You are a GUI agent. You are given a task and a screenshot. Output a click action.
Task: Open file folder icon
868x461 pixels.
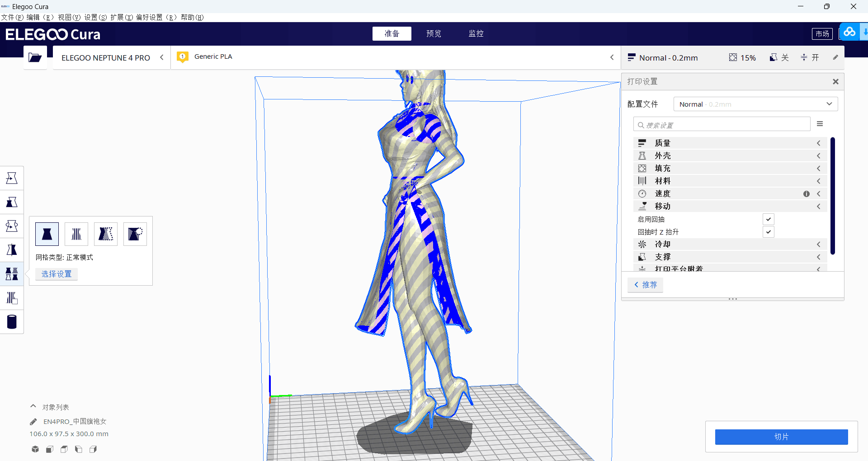point(35,57)
